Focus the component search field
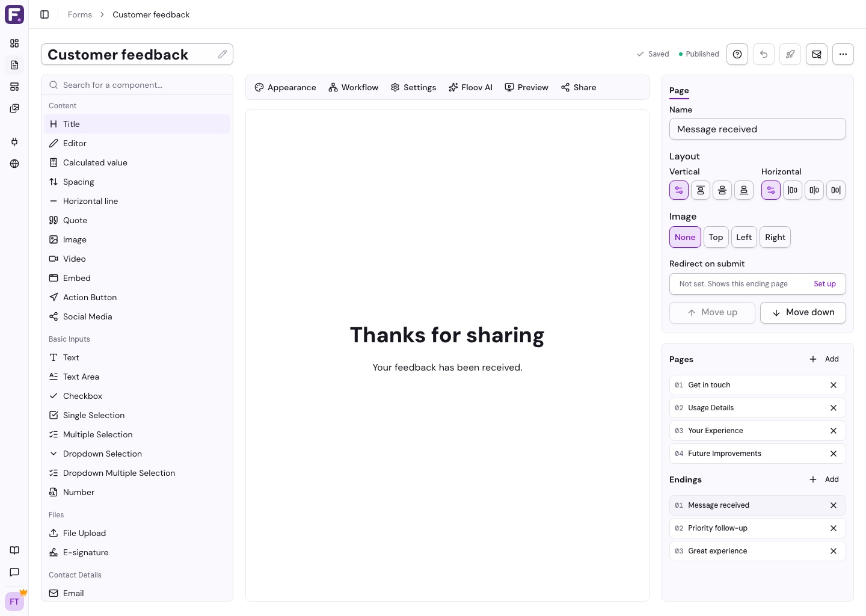The height and width of the screenshot is (616, 866). coord(137,85)
